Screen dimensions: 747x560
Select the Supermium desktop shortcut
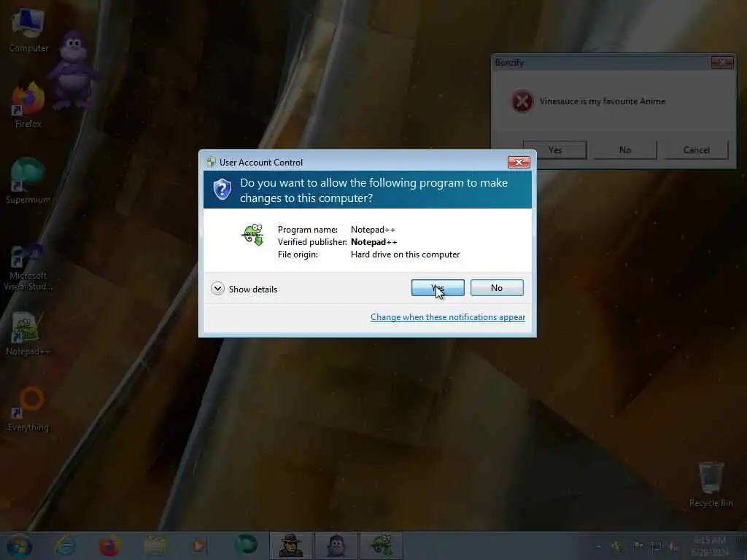coord(28,182)
